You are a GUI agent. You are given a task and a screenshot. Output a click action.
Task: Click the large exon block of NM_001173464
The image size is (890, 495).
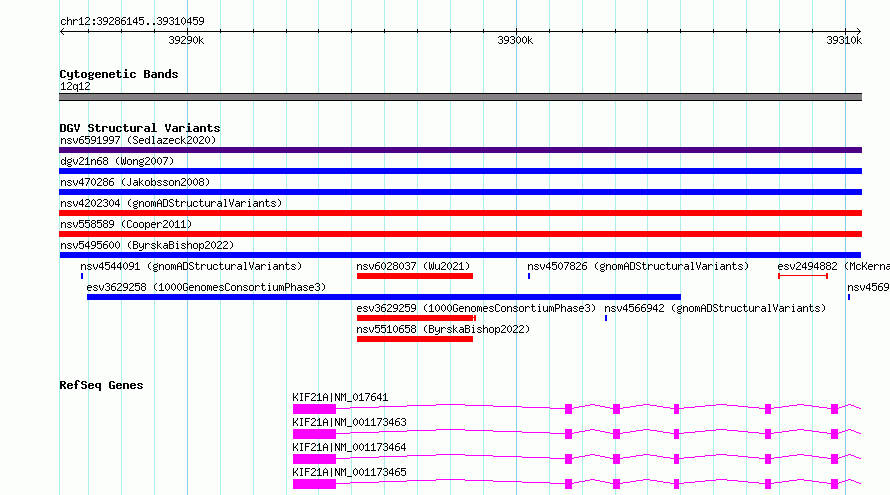pos(314,459)
